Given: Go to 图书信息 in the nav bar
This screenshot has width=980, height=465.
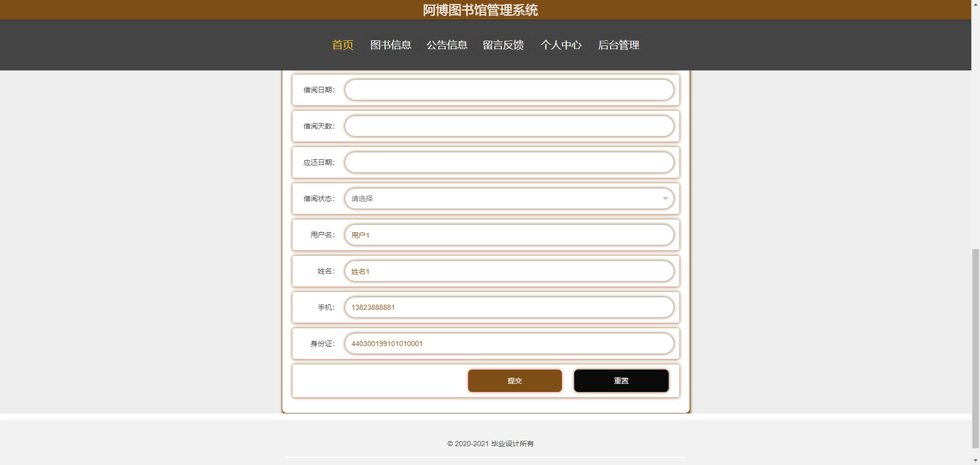Looking at the screenshot, I should click(x=390, y=45).
